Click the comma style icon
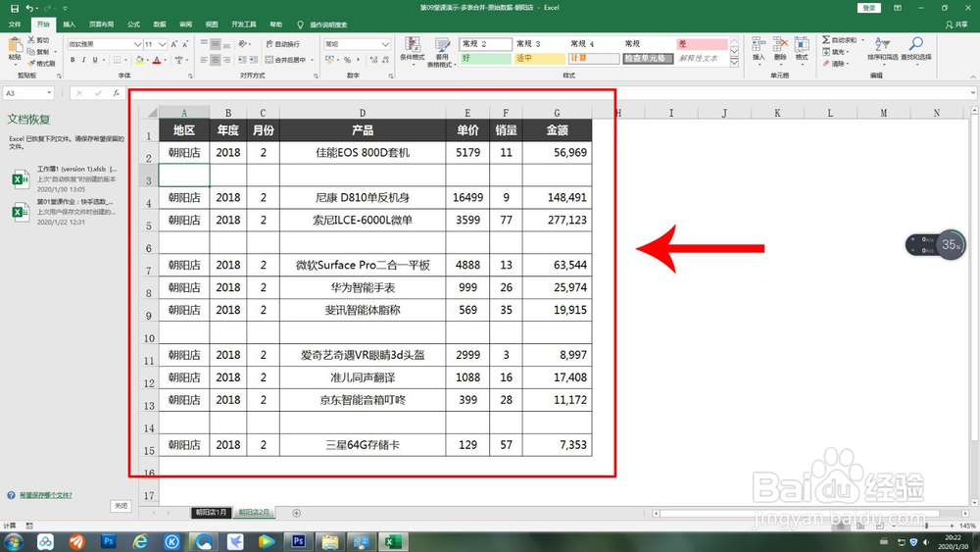980x552 pixels. [x=358, y=60]
